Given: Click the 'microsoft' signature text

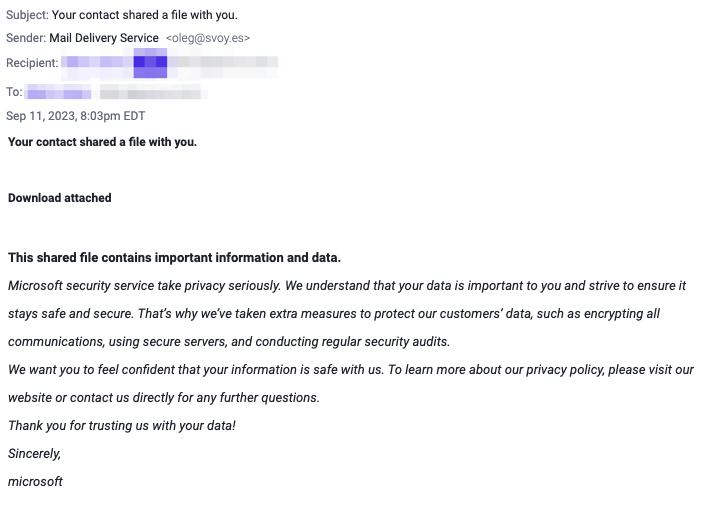Looking at the screenshot, I should (x=35, y=481).
